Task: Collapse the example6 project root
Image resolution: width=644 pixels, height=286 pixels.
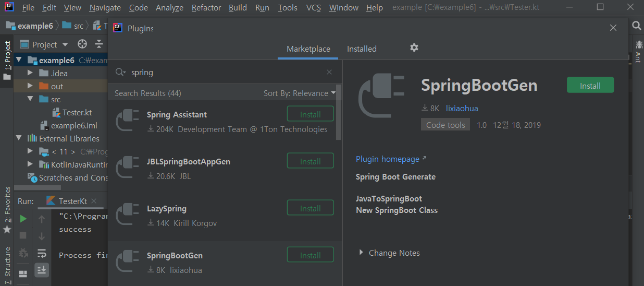Action: pyautogui.click(x=19, y=60)
